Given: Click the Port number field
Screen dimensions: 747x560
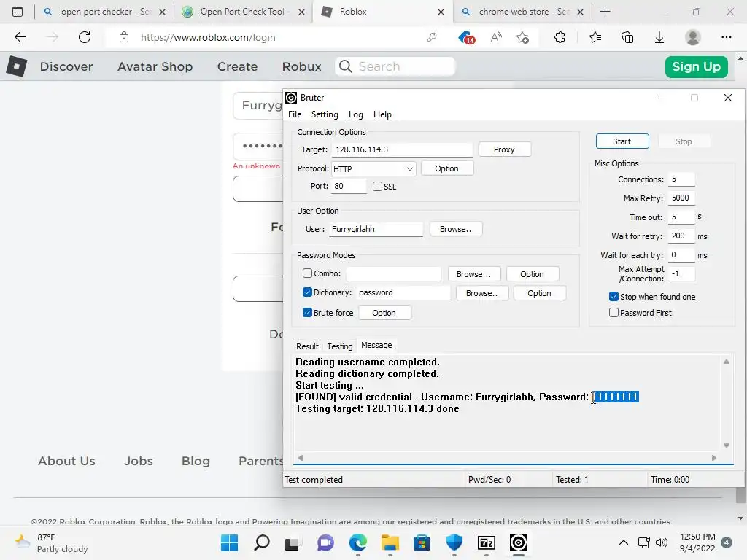Looking at the screenshot, I should 349,186.
